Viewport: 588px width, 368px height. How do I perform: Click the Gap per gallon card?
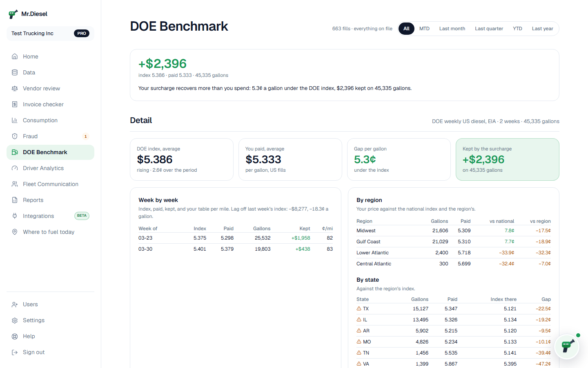399,159
